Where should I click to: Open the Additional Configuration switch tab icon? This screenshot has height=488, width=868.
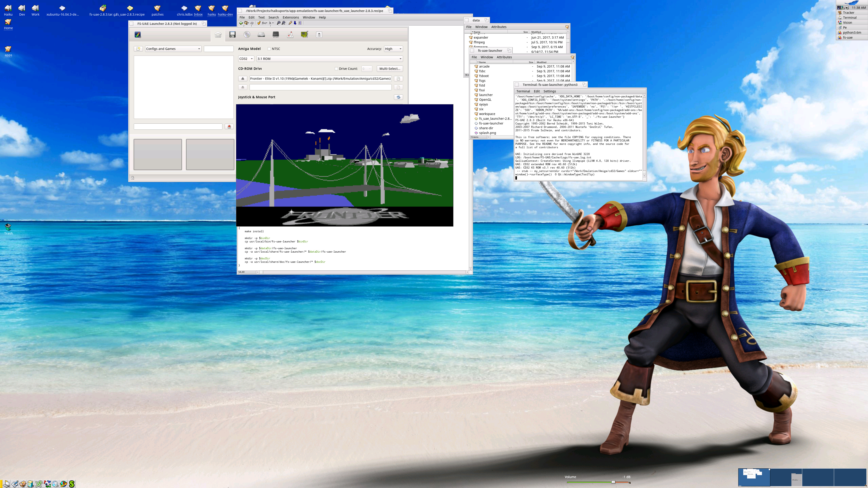(x=319, y=35)
